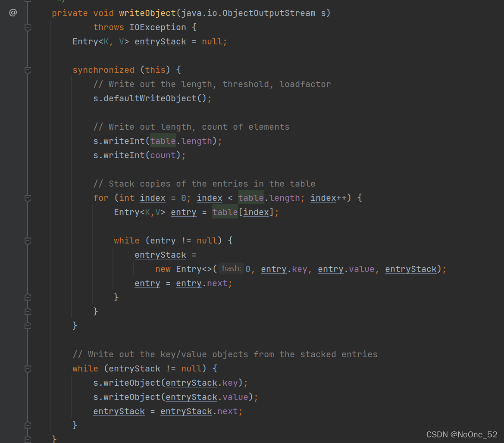Image resolution: width=504 pixels, height=443 pixels.
Task: Collapse the method fold marker at throws IOException
Action: pyautogui.click(x=28, y=28)
